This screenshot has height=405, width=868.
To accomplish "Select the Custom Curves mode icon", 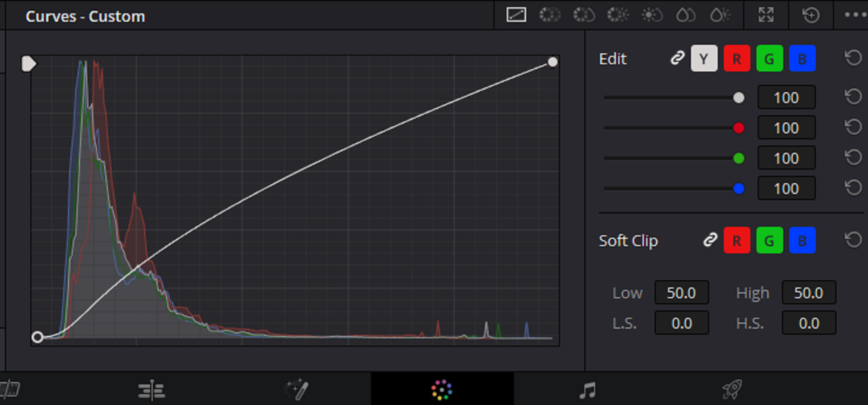I will coord(516,15).
